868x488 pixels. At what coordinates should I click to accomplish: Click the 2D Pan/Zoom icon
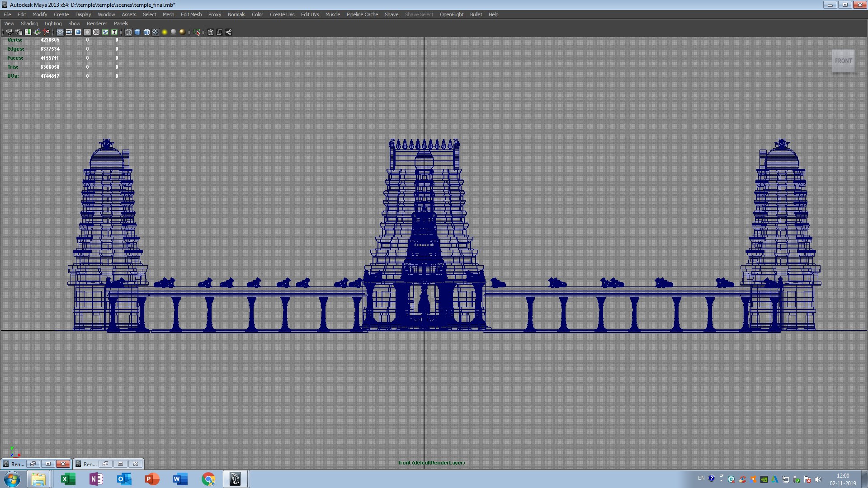click(46, 32)
